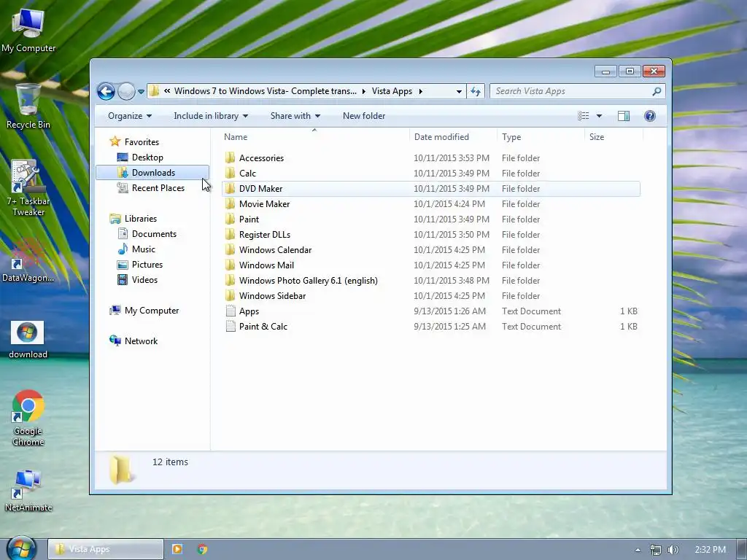747x560 pixels.
Task: Expand the arrow after Vista Apps breadcrumb
Action: pyautogui.click(x=421, y=91)
